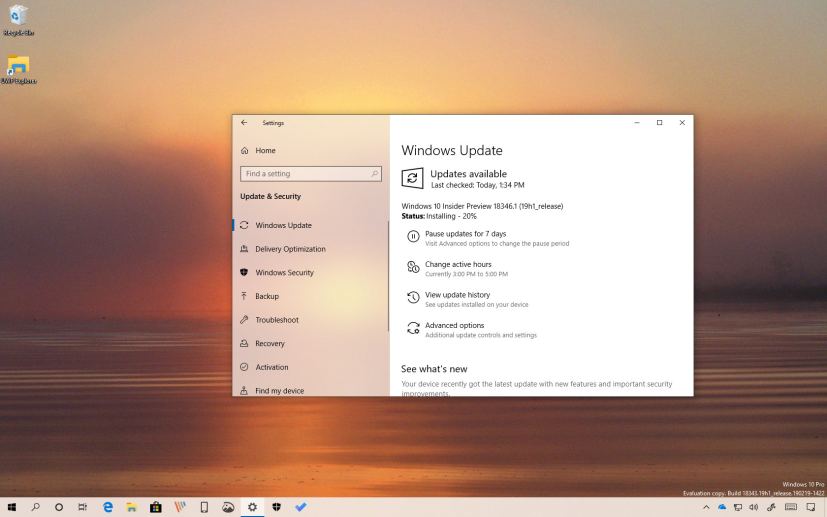
Task: Open Activation page
Action: pyautogui.click(x=272, y=367)
